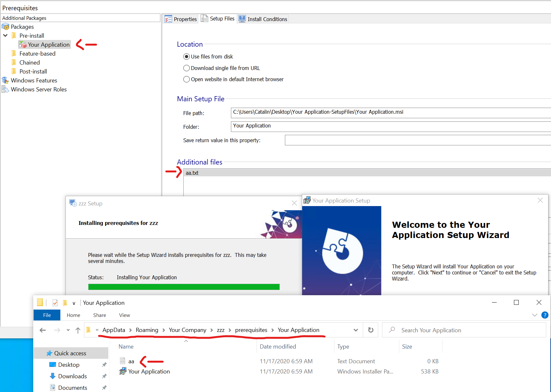
Task: Click the Windows Features icon
Action: [x=5, y=81]
